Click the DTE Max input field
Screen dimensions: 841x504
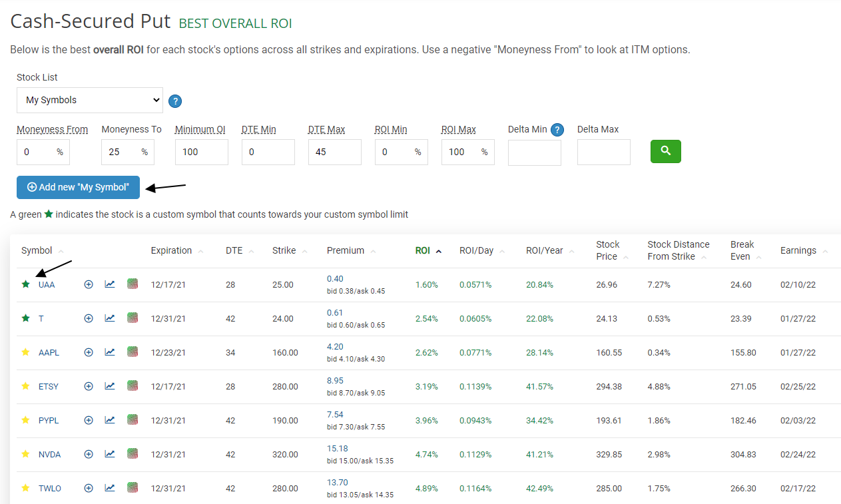(335, 152)
